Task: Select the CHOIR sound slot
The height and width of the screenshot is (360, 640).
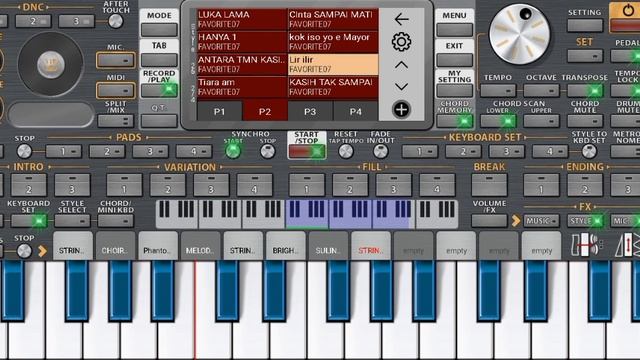Action: (116, 246)
